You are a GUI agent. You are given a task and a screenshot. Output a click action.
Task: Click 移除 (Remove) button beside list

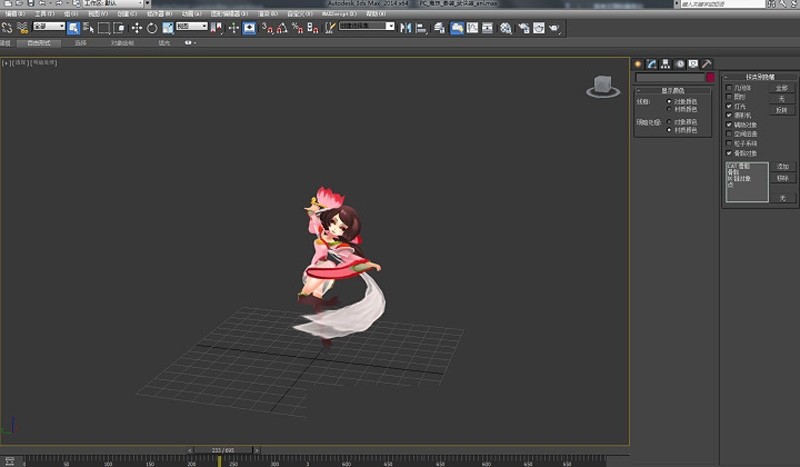point(783,178)
